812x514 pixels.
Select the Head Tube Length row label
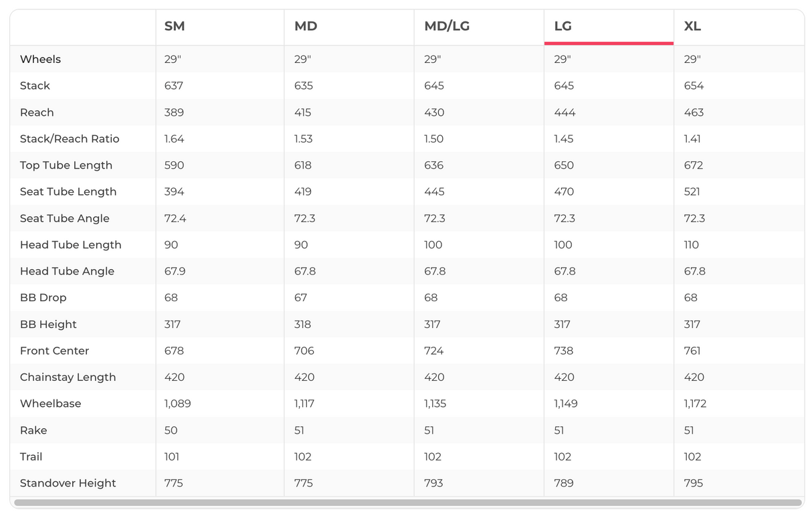tap(70, 245)
